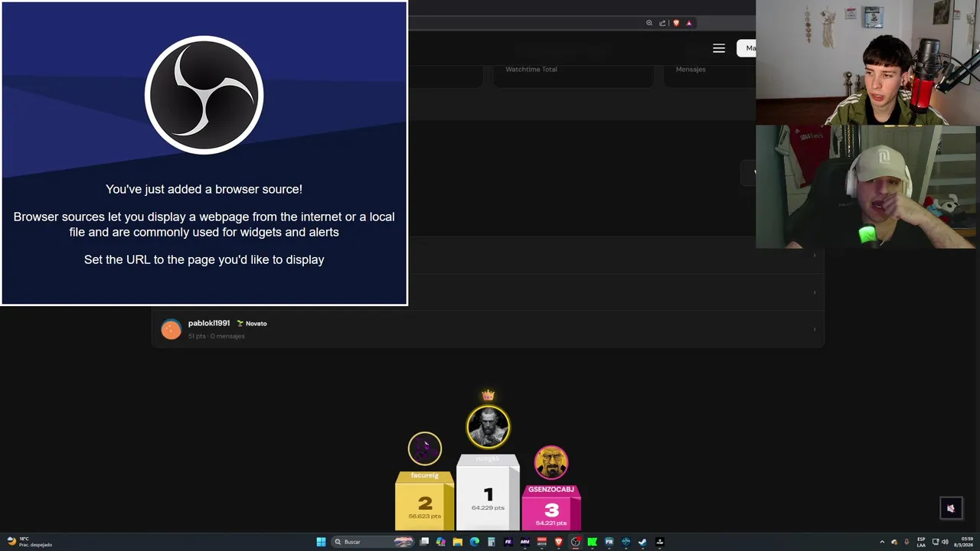Click the 64.229 pts first place score
The image size is (980, 551).
[488, 507]
